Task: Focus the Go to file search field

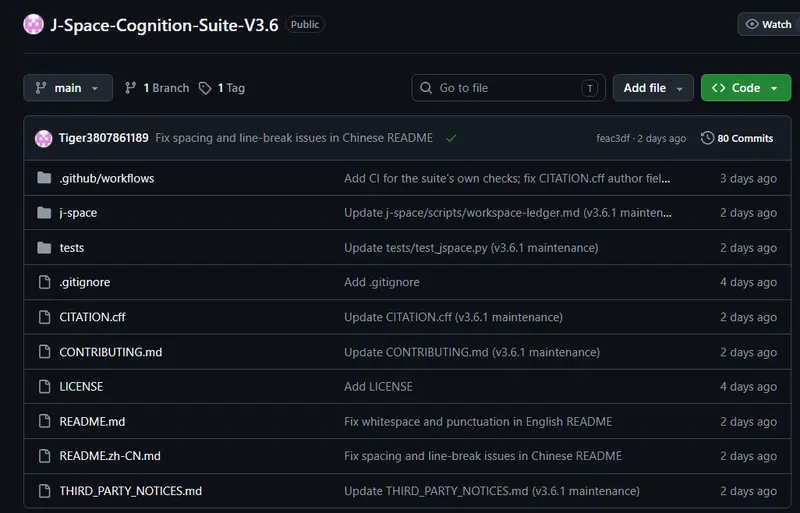Action: coord(509,88)
